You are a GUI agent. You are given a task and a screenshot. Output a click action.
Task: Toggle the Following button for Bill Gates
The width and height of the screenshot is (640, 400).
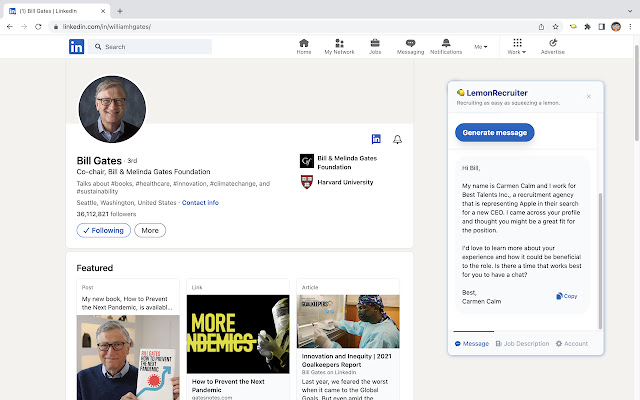point(103,230)
